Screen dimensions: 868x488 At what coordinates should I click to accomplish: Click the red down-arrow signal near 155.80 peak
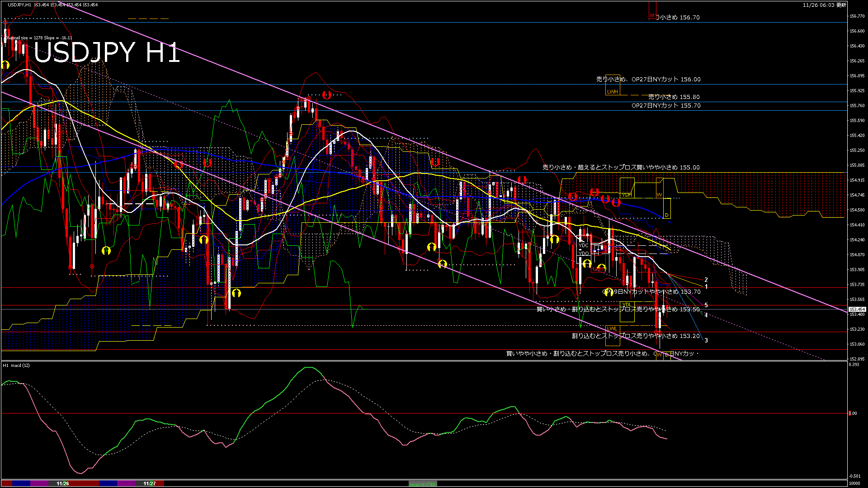tap(327, 95)
